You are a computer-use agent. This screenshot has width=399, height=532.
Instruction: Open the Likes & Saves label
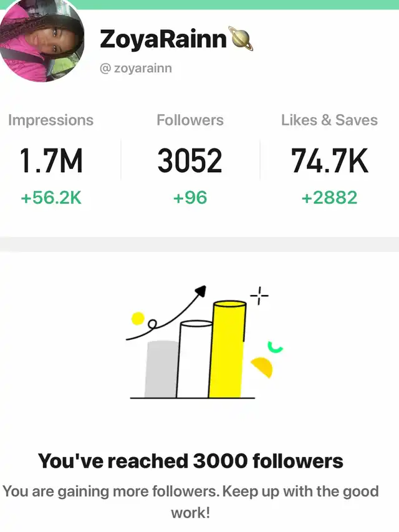click(329, 120)
